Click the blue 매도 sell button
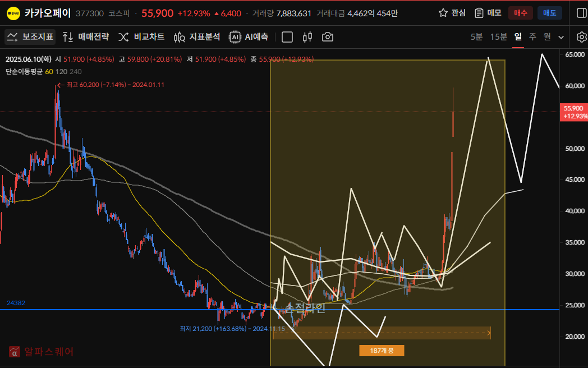The width and height of the screenshot is (588, 368). [549, 13]
